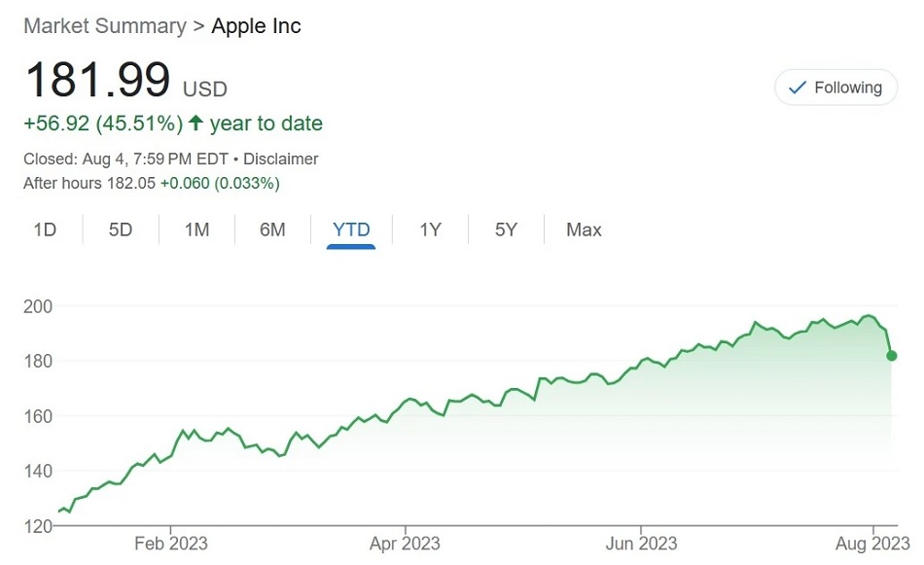The height and width of the screenshot is (565, 924).
Task: Click the green up arrow icon
Action: [195, 123]
